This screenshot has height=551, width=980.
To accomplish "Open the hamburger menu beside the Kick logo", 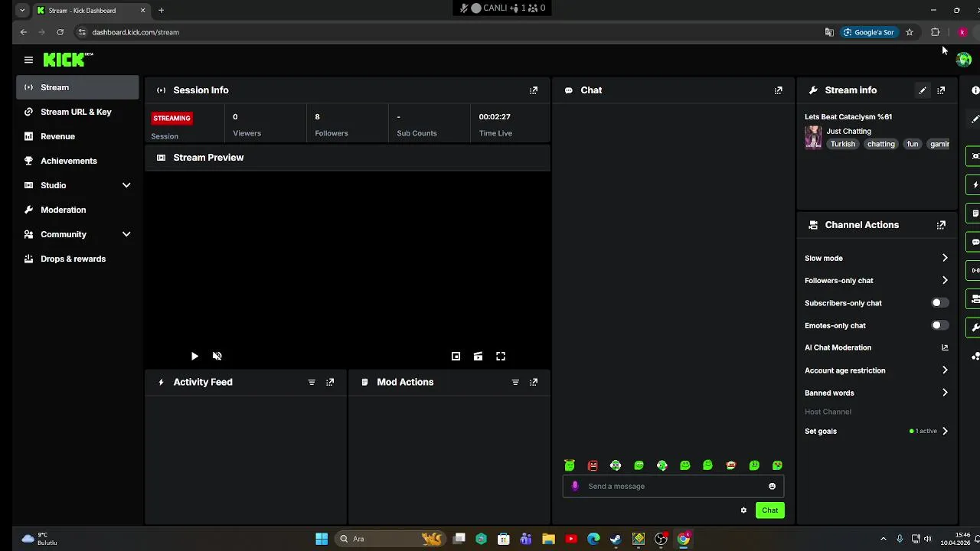I will [28, 60].
